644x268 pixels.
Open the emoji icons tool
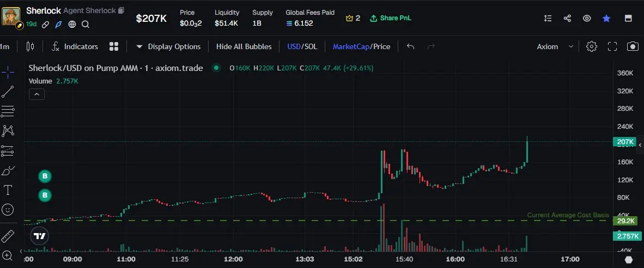[x=8, y=210]
